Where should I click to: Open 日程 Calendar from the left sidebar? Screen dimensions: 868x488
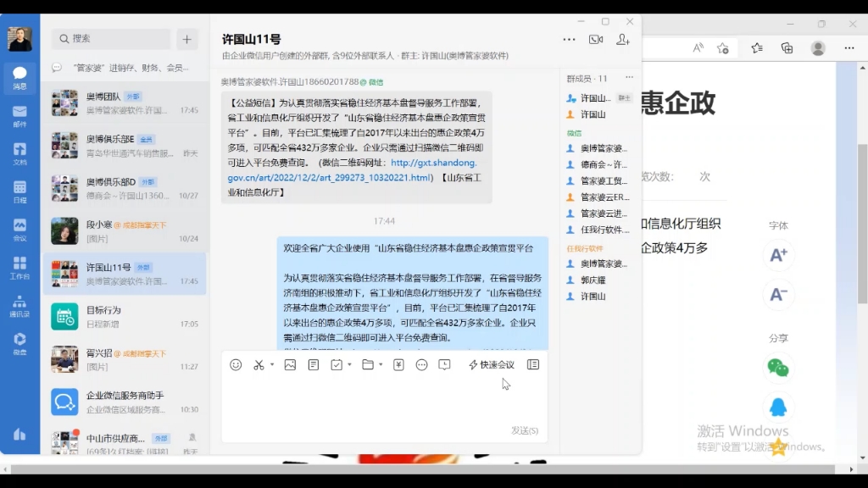[19, 191]
